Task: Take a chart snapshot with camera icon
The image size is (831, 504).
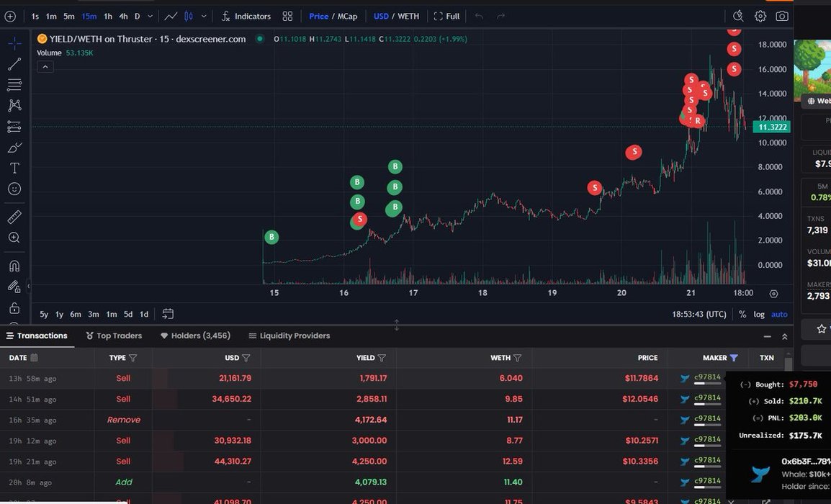Action: (781, 16)
